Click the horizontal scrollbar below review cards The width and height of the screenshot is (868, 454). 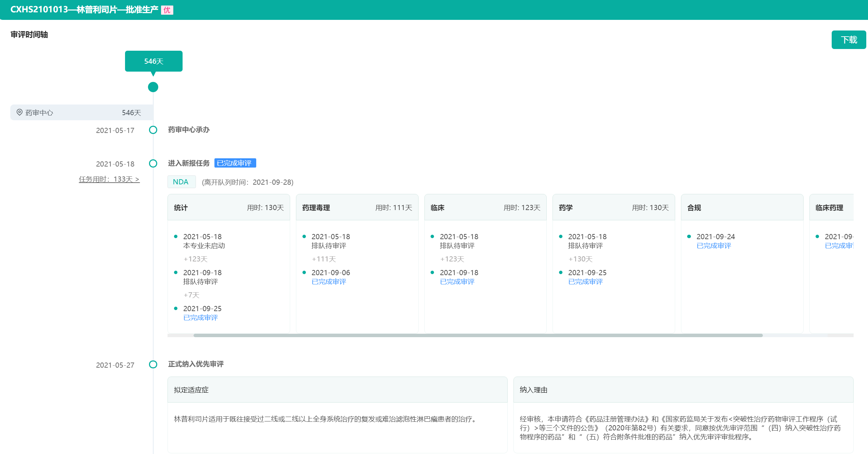478,335
